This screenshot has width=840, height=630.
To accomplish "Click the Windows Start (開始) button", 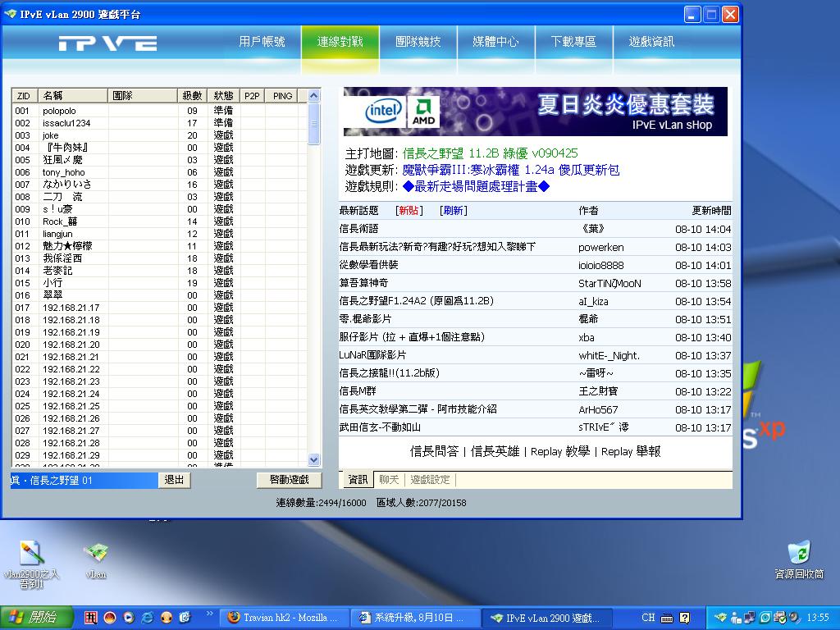I will [34, 617].
